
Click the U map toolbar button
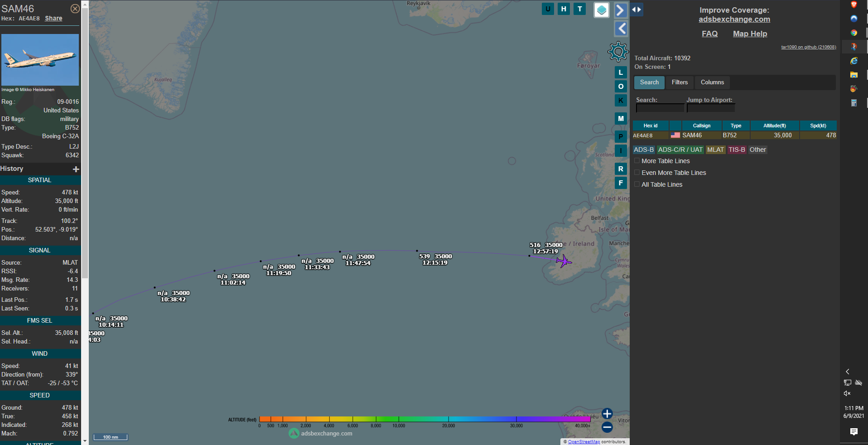pos(548,9)
